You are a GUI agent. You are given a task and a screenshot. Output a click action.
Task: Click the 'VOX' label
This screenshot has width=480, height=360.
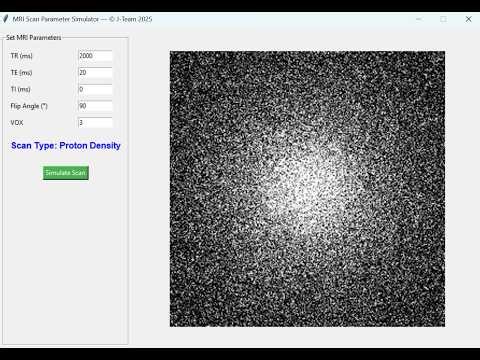coord(17,123)
